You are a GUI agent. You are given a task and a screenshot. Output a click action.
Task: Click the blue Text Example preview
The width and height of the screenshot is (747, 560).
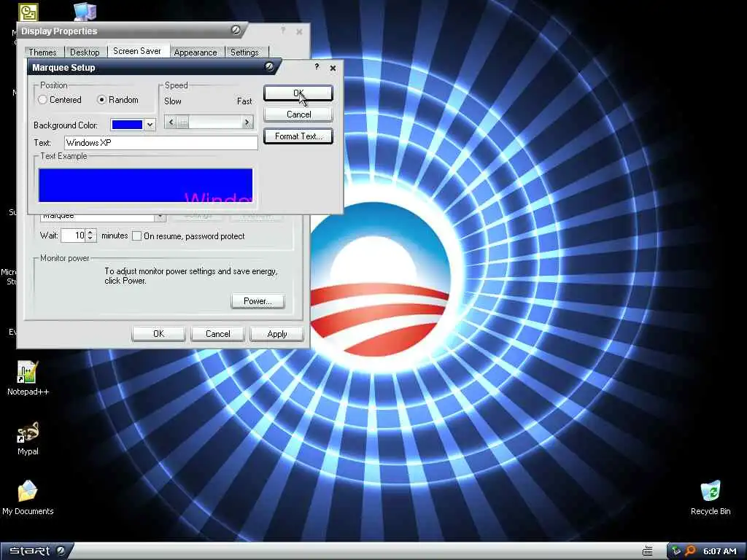pos(146,185)
